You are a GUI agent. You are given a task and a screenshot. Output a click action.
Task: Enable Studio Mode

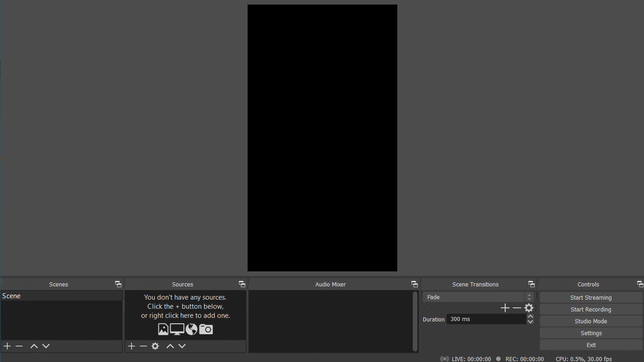click(x=591, y=321)
